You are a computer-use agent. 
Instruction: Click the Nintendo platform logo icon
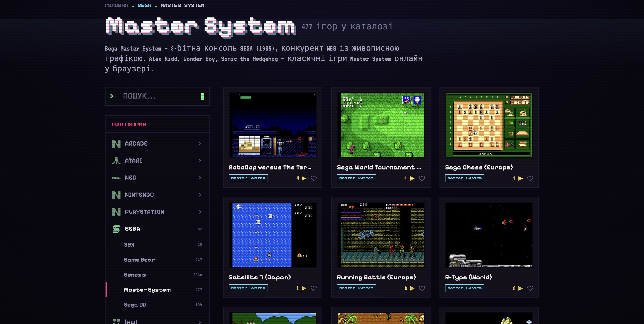[116, 195]
